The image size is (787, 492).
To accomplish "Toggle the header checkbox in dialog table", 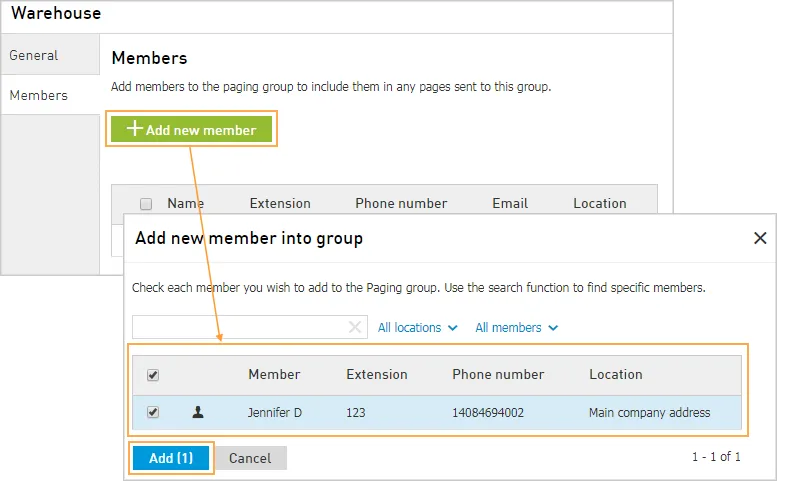I will tap(153, 375).
